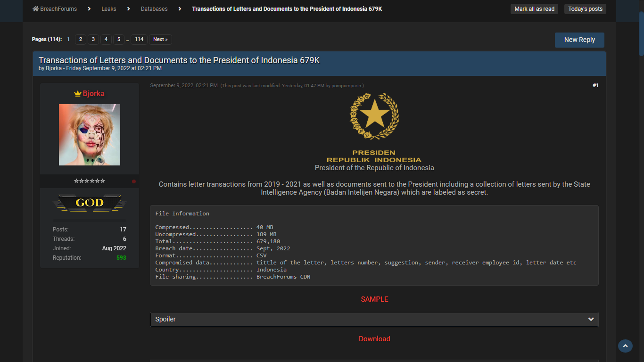The image size is (644, 362).
Task: Click the Total 679,180 line
Action: pyautogui.click(x=218, y=241)
